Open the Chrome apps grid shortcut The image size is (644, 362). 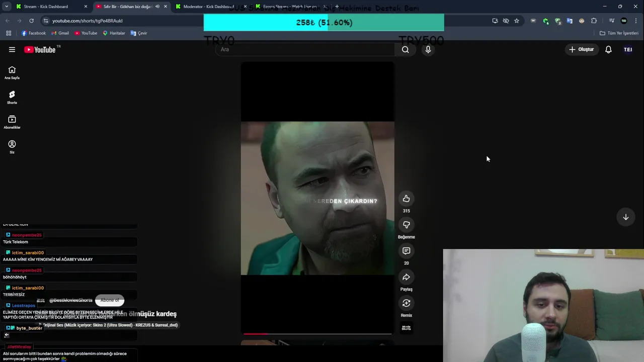[9, 33]
